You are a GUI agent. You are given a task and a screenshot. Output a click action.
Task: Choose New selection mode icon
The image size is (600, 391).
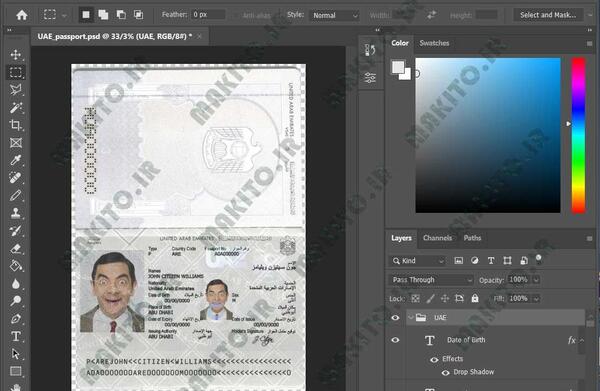86,15
